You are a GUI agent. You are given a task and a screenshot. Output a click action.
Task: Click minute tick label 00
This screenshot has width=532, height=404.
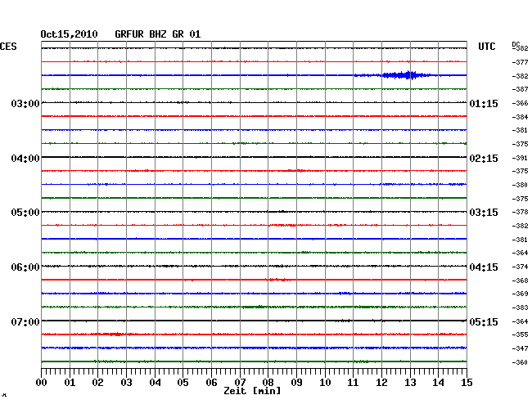coord(42,383)
